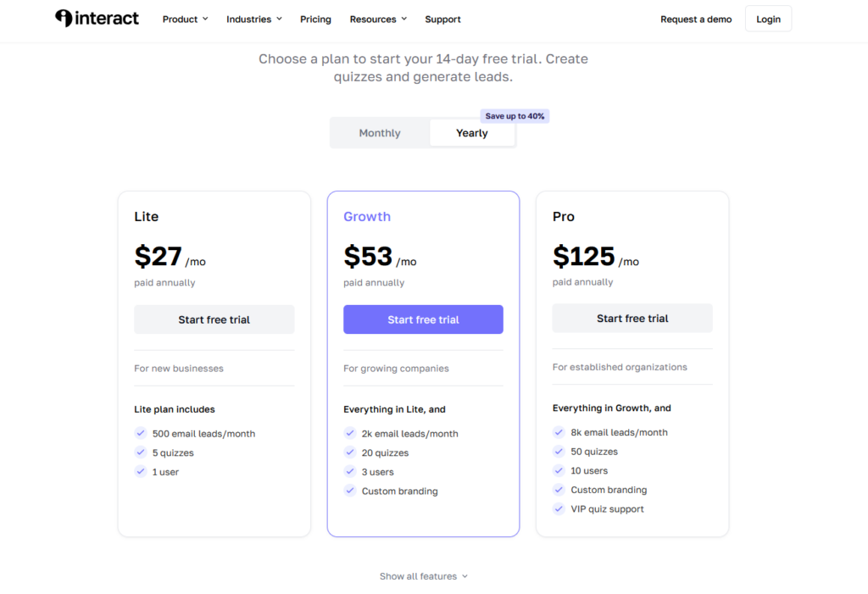Image resolution: width=868 pixels, height=594 pixels.
Task: Click the Login button
Action: (x=768, y=19)
